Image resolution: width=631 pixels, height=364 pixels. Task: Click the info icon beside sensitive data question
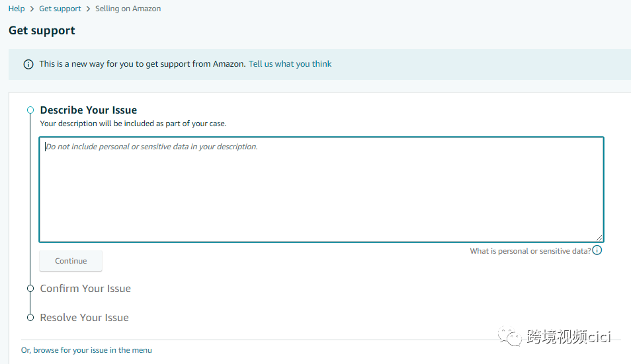(x=597, y=250)
